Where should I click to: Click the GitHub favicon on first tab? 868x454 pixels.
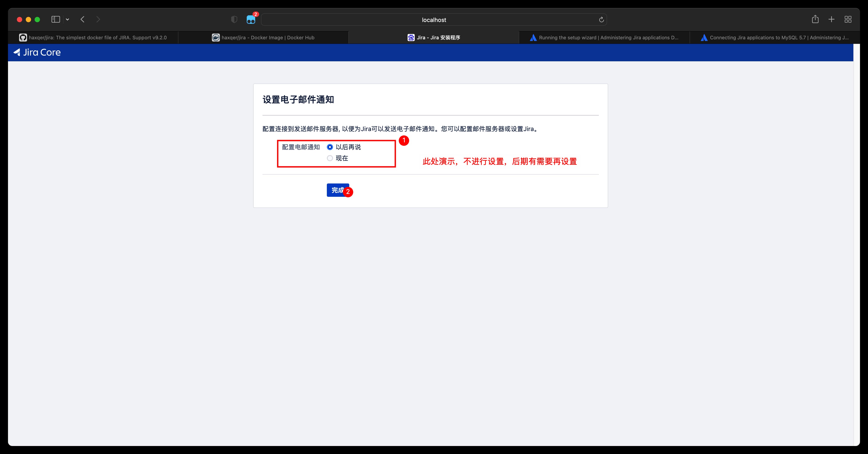click(23, 38)
